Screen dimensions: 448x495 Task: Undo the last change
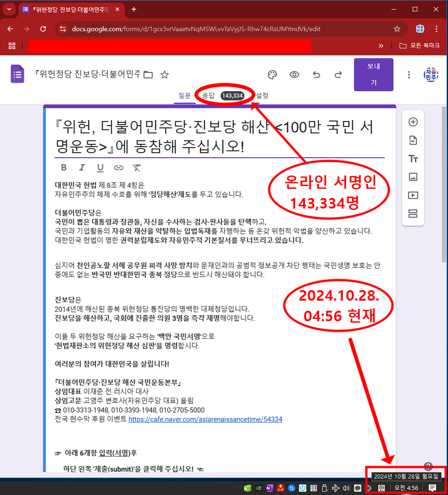click(316, 75)
